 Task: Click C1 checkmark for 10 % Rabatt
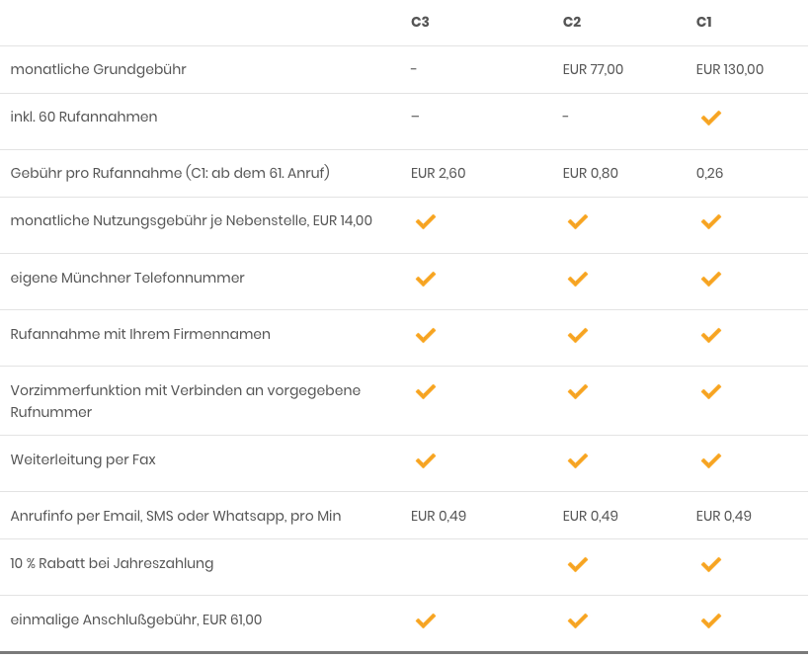(x=710, y=564)
